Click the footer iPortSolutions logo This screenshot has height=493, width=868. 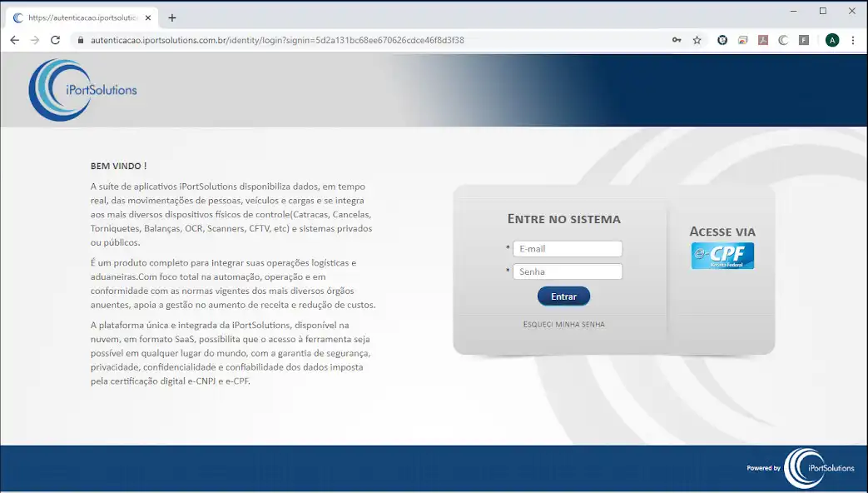pos(819,468)
